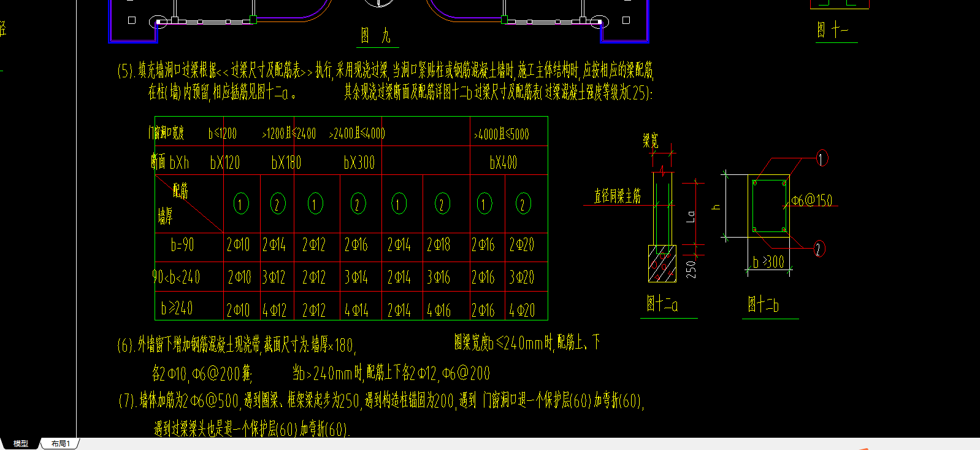Image resolution: width=980 pixels, height=450 pixels.
Task: Select the 图十二b caption text
Action: pyautogui.click(x=764, y=304)
